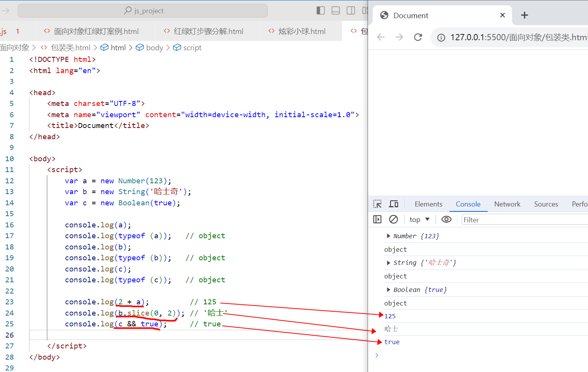The height and width of the screenshot is (372, 588).
Task: Reload the browser page
Action: coord(418,37)
